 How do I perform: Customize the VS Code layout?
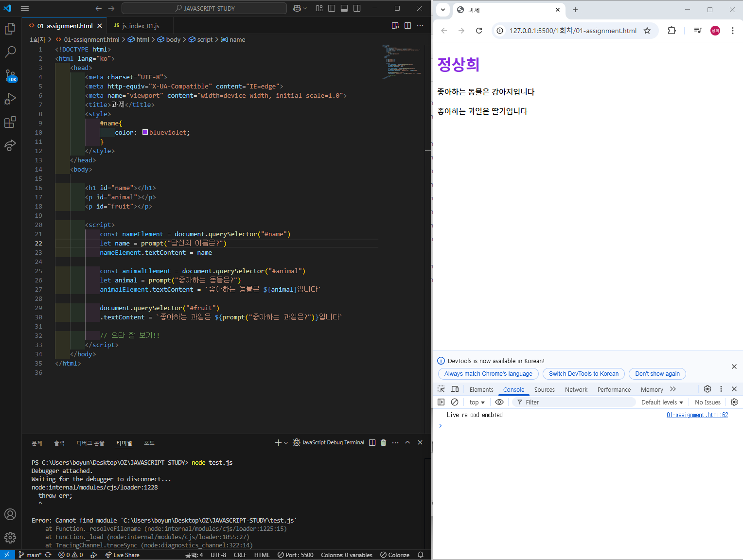pyautogui.click(x=319, y=8)
